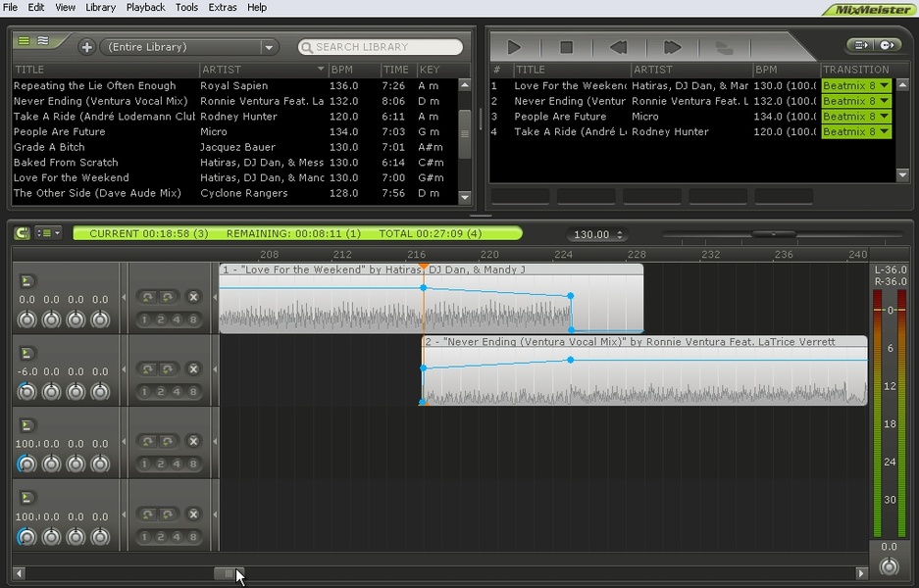The image size is (919, 588).
Task: Toggle track 4 enable button
Action: [26, 498]
